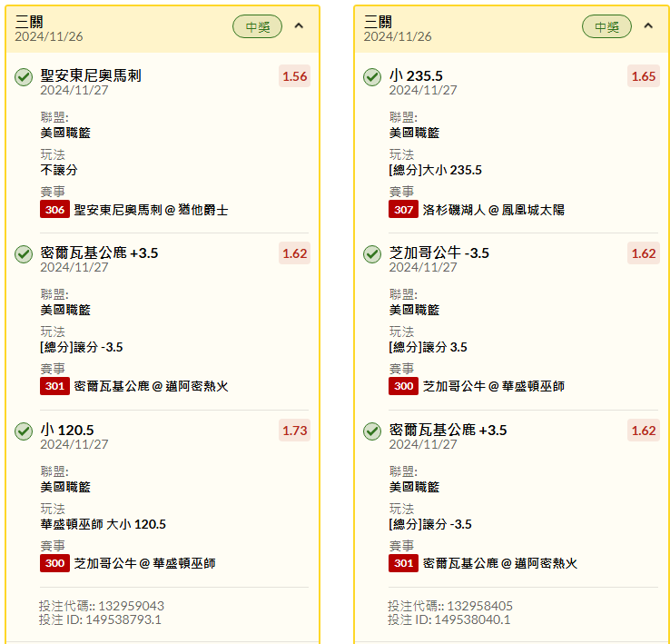
Task: Click odds 1.73 for 小 120.5
Action: click(294, 431)
